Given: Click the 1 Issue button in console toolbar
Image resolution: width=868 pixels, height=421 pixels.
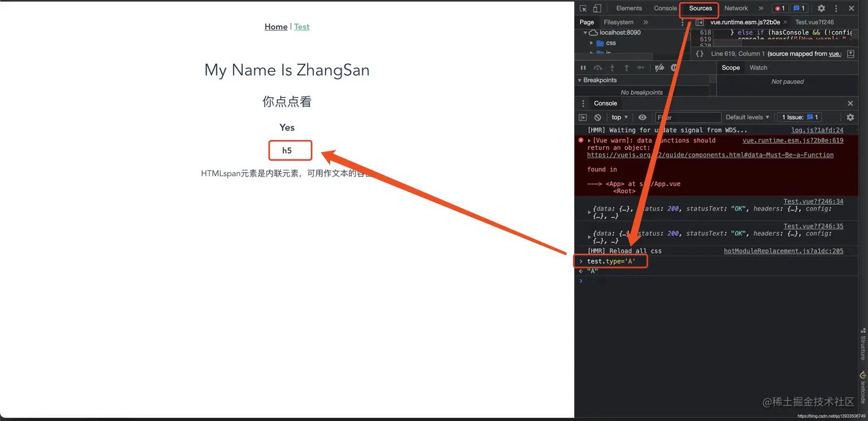Looking at the screenshot, I should coord(800,118).
